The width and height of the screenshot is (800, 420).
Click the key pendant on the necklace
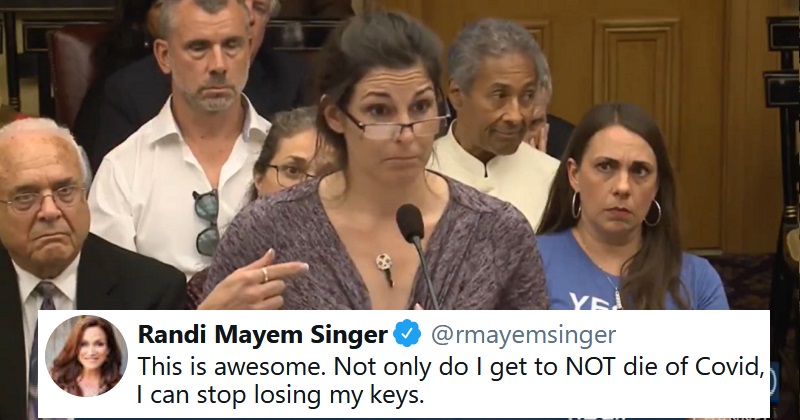coord(385,269)
